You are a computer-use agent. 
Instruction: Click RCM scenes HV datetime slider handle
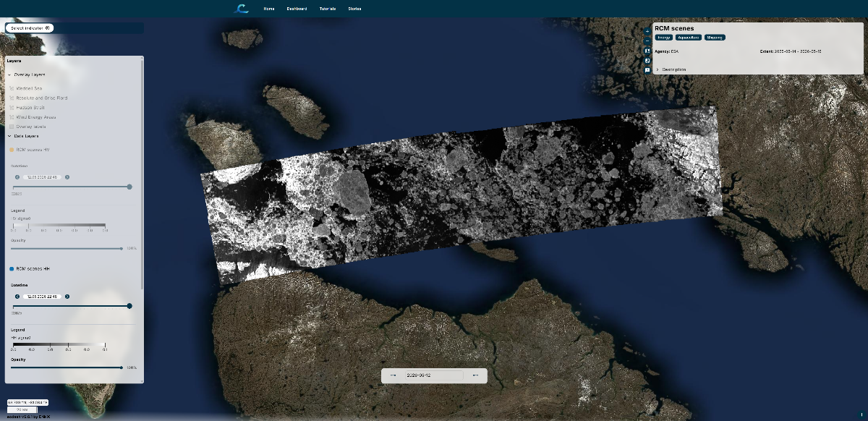coord(129,187)
